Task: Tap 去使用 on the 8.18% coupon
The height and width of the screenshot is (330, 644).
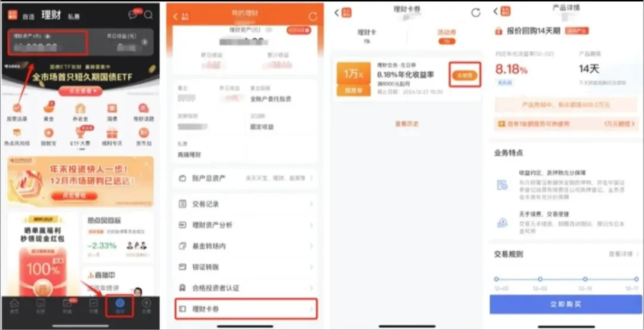Action: (x=465, y=75)
